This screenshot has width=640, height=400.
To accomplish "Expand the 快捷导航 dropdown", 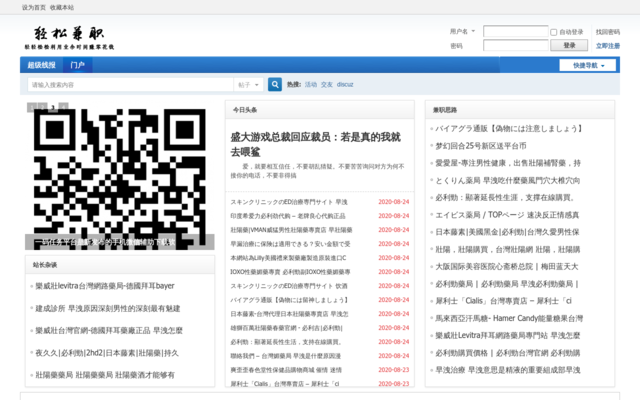I will (x=588, y=65).
